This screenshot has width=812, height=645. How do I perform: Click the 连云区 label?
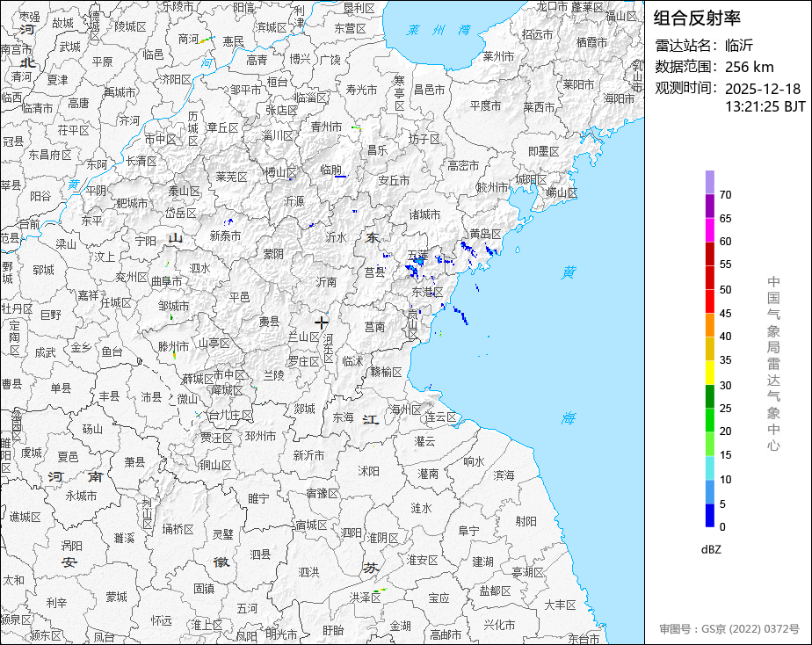coord(440,417)
